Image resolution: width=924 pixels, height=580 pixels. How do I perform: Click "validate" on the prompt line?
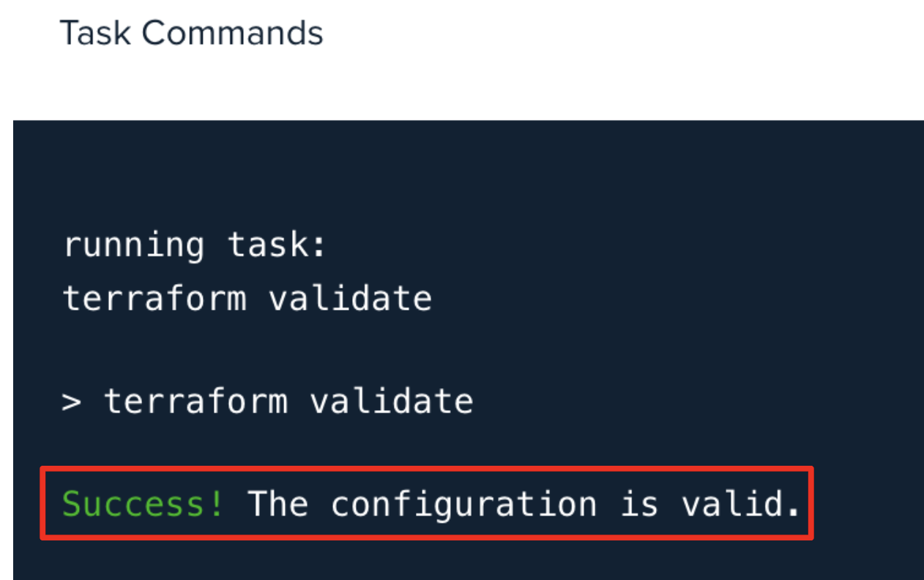391,401
